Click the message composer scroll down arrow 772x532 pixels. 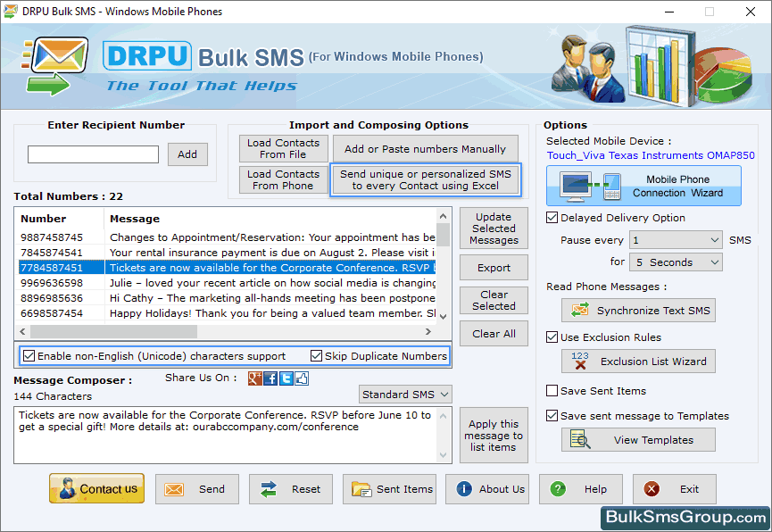443,455
